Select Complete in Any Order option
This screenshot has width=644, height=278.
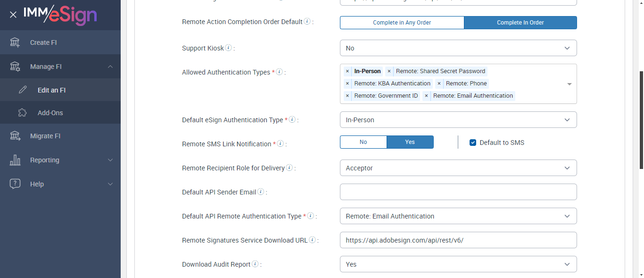[402, 23]
